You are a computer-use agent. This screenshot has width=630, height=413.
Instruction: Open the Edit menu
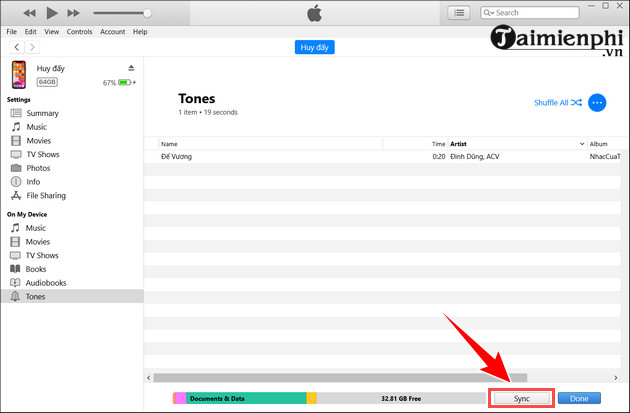31,32
